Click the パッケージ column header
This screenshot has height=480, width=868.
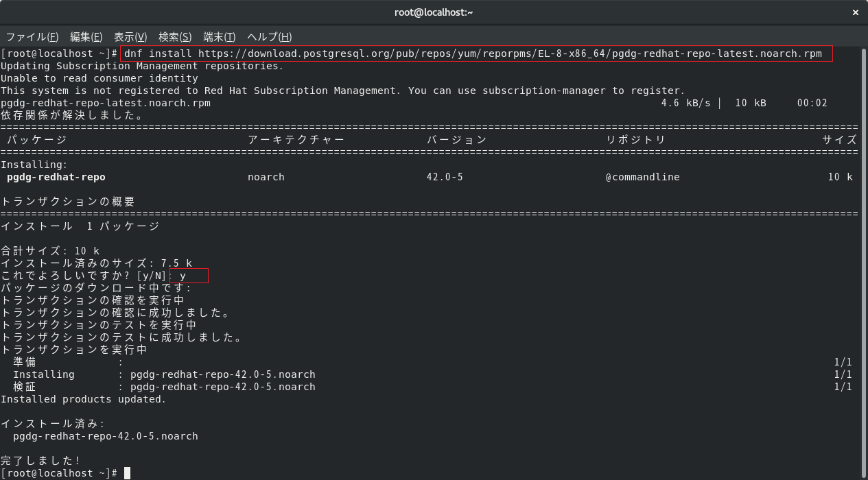coord(37,140)
